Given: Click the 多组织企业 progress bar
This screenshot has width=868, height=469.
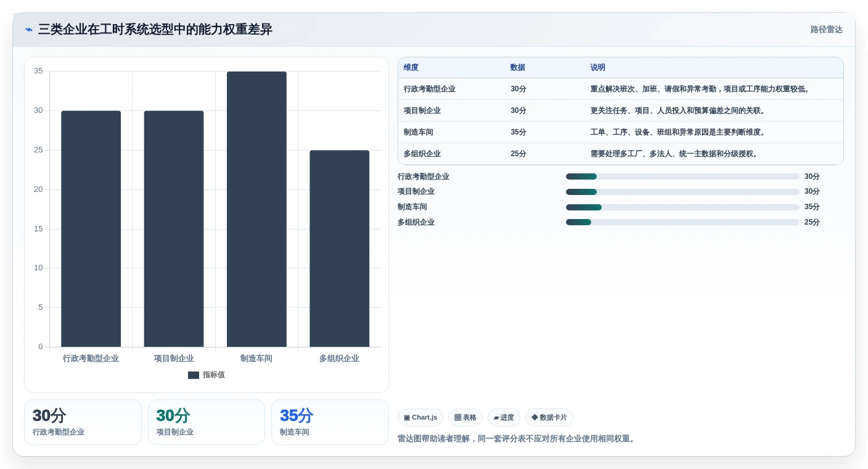Looking at the screenshot, I should 682,222.
